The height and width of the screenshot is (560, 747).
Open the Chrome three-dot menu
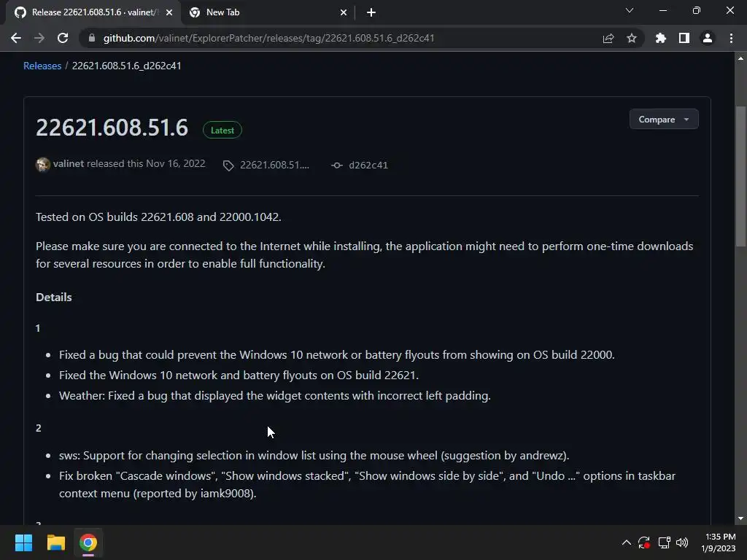(731, 38)
